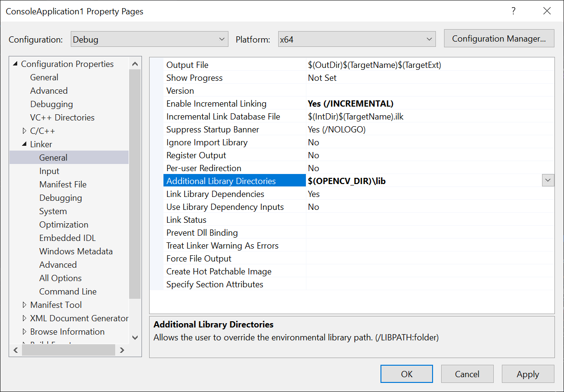
Task: Open the Additional Library Directories value dropdown
Action: pos(548,180)
